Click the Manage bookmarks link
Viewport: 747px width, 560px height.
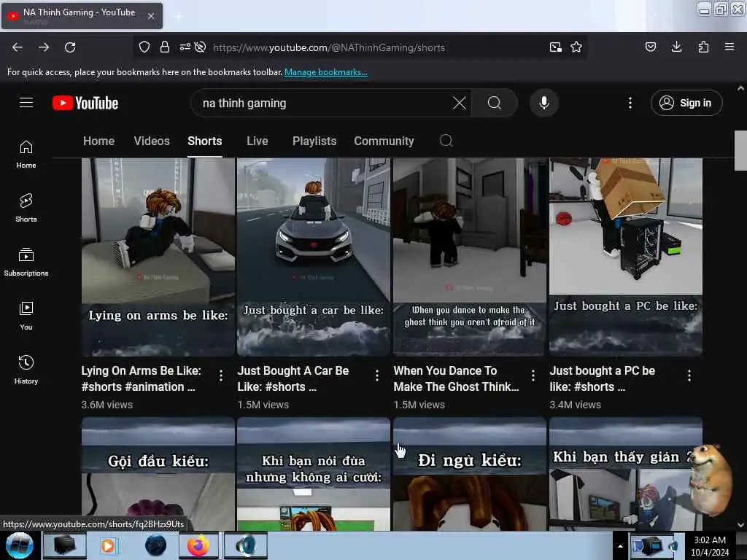(326, 72)
